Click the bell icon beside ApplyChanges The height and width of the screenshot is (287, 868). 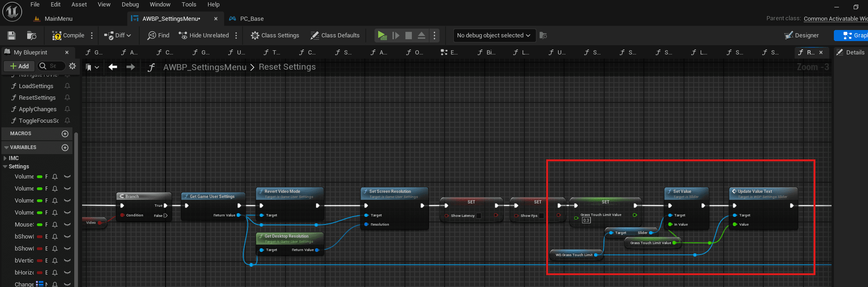click(x=67, y=109)
